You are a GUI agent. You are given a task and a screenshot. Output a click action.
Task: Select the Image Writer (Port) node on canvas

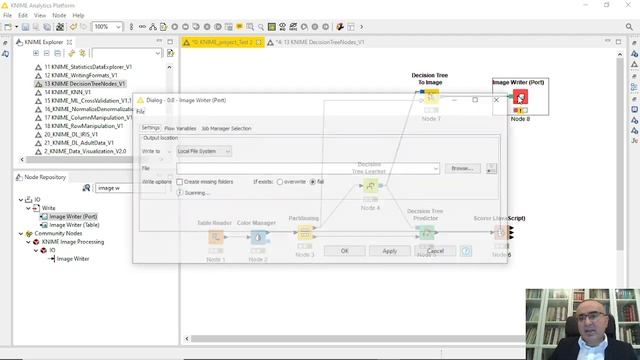point(520,97)
